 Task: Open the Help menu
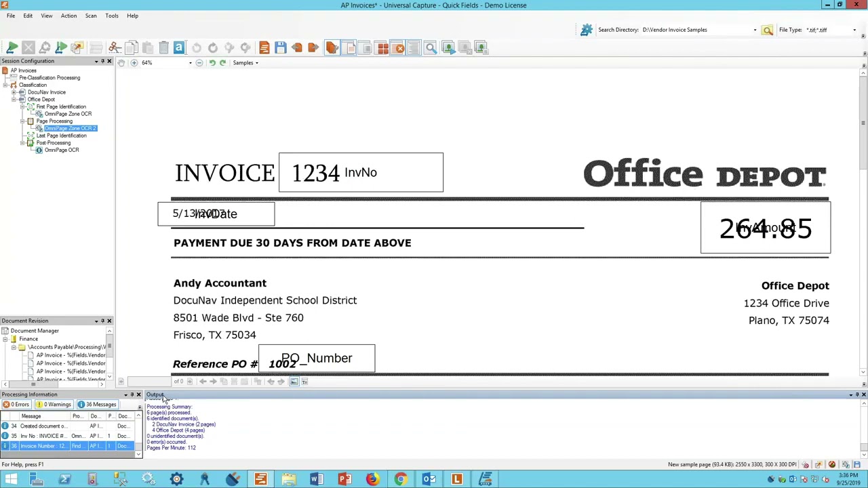[x=132, y=16]
